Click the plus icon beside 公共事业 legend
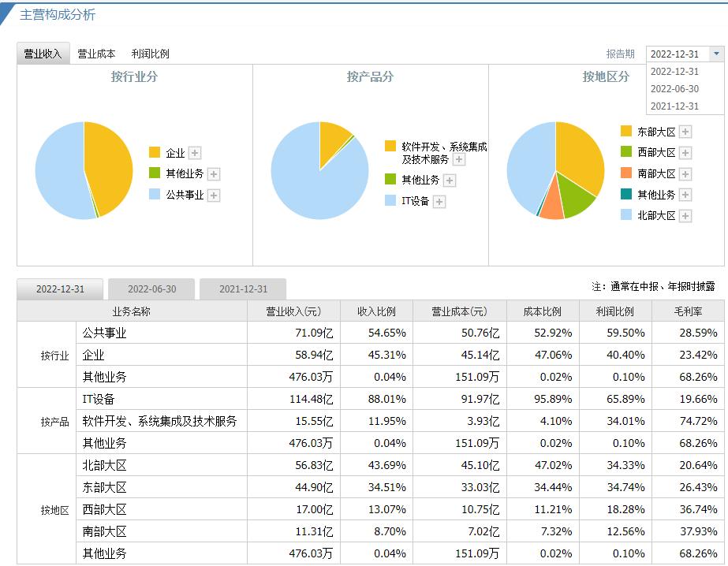Screen dimensions: 728x566 click(x=215, y=195)
